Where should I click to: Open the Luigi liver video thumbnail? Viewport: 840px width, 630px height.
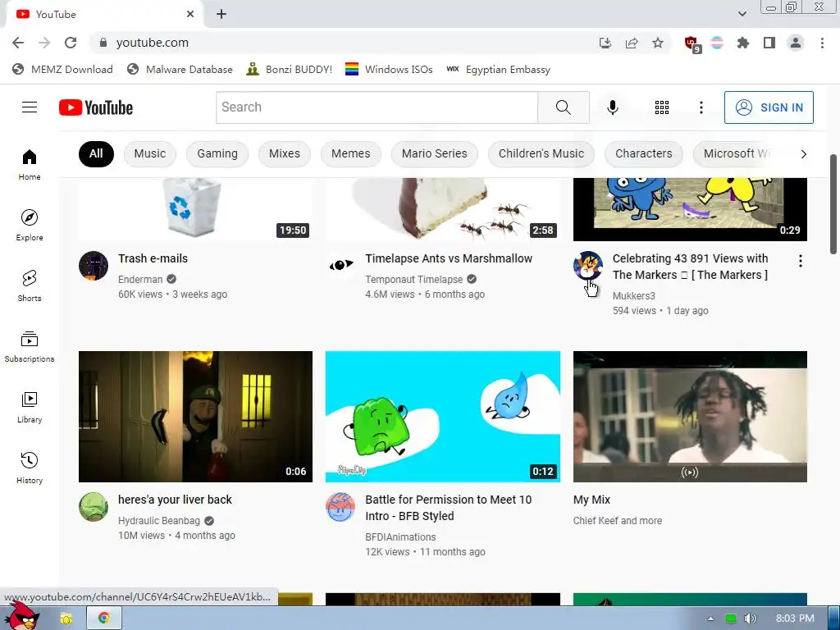(195, 417)
